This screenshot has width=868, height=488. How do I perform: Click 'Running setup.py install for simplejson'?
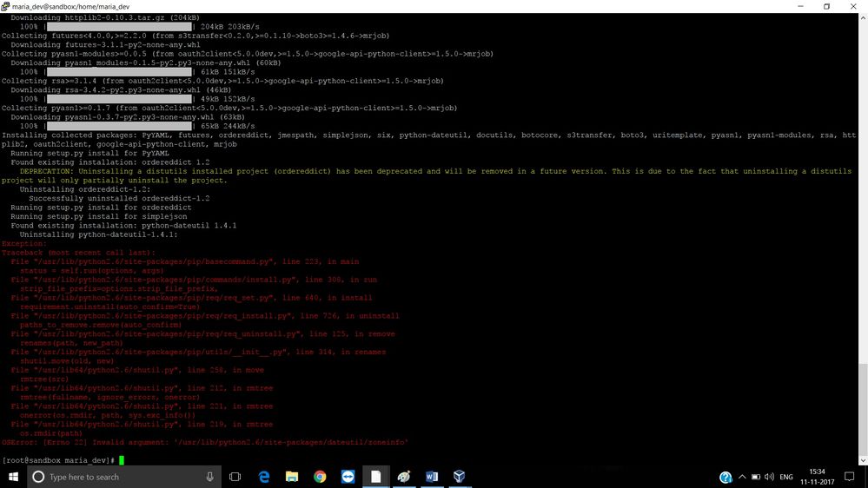pyautogui.click(x=98, y=216)
